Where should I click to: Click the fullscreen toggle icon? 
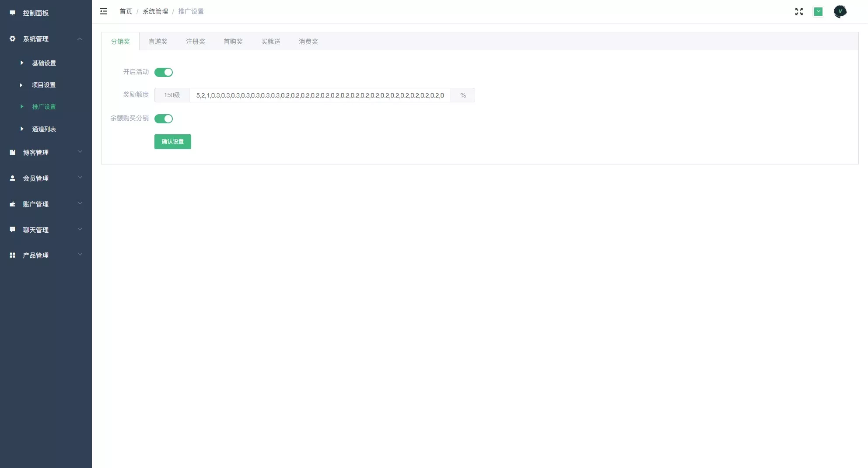click(799, 12)
